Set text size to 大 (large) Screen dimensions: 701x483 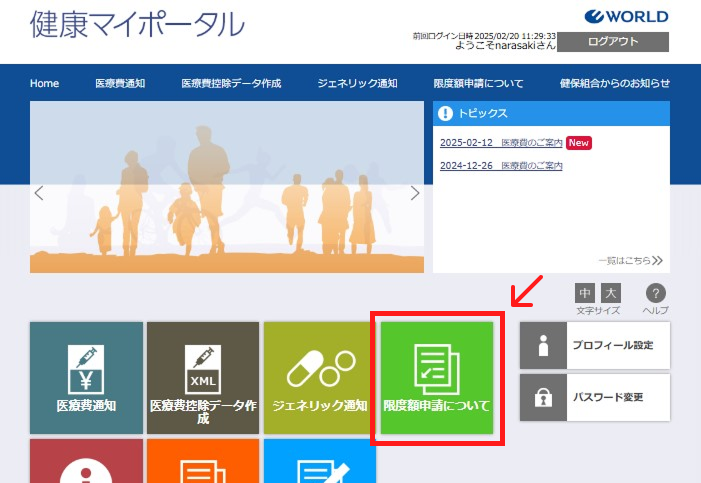pyautogui.click(x=611, y=293)
